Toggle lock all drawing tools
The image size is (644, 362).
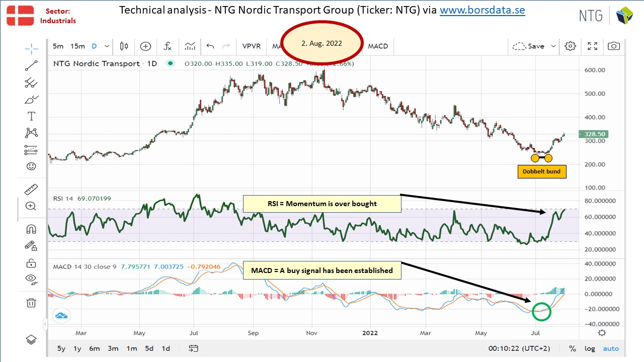(31, 262)
